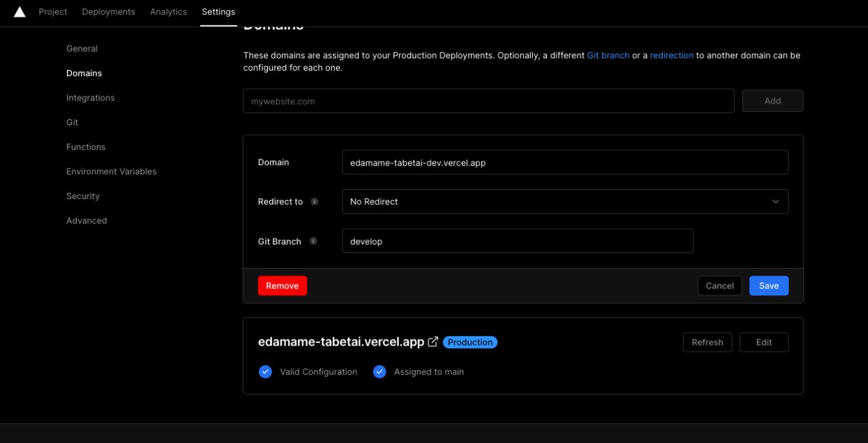Open external link icon for edamame-tabetai.vercel.app

coord(433,342)
